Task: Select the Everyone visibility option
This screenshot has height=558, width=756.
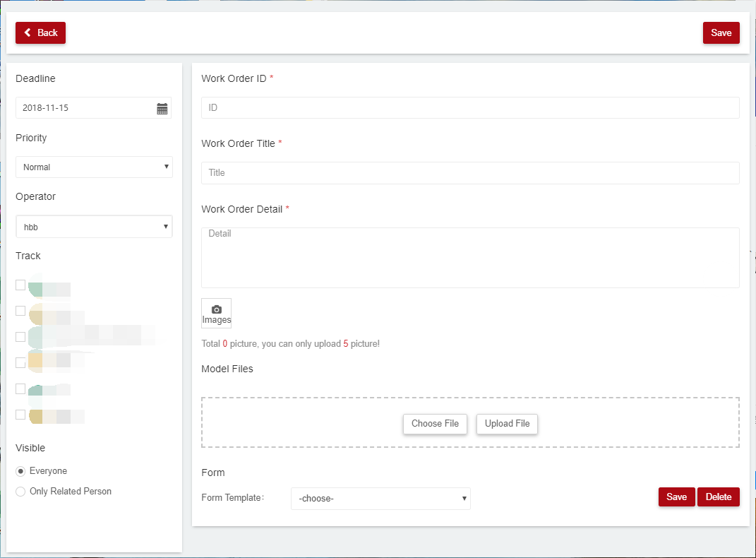Action: (x=21, y=471)
